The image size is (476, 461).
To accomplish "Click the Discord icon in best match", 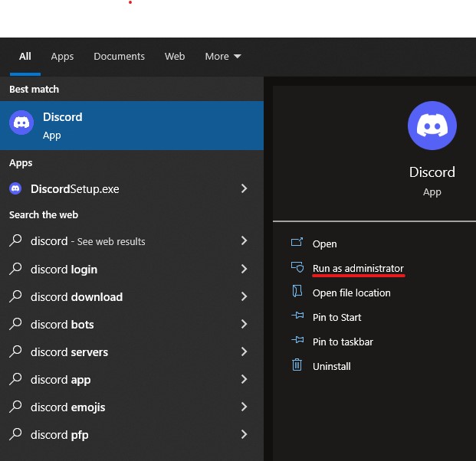I will (x=21, y=123).
